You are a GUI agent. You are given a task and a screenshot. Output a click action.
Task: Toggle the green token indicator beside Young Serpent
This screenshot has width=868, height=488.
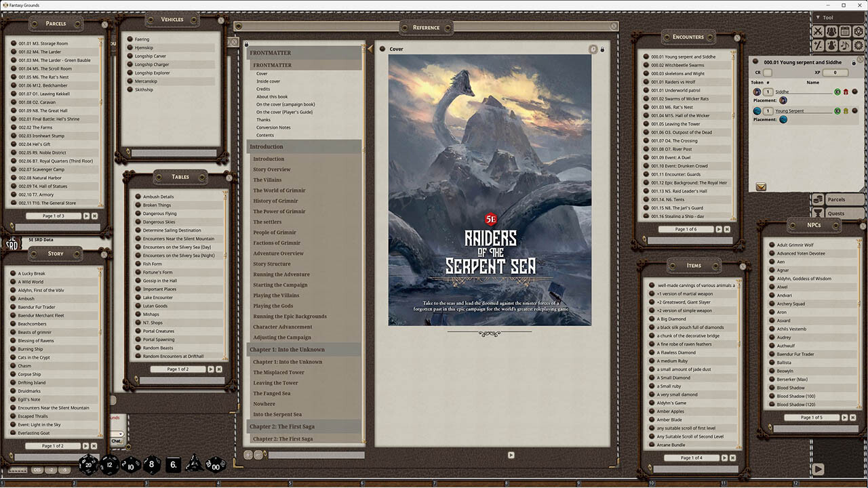(x=837, y=111)
